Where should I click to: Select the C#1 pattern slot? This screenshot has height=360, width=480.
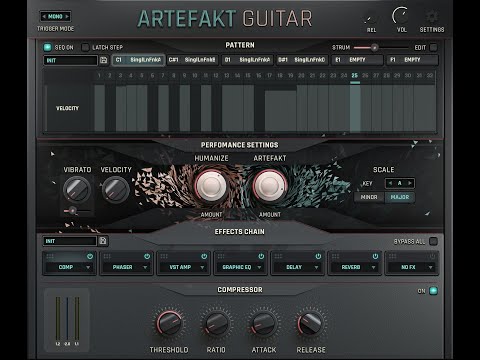(x=193, y=60)
